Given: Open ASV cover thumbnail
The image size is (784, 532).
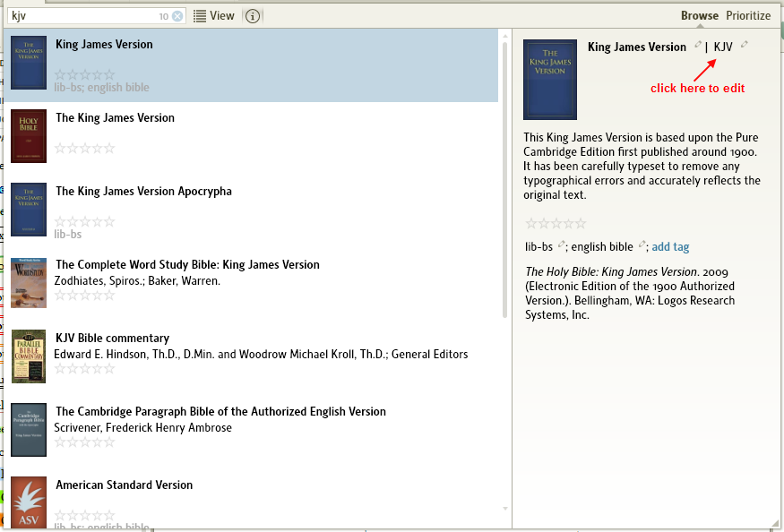Looking at the screenshot, I should [x=29, y=502].
